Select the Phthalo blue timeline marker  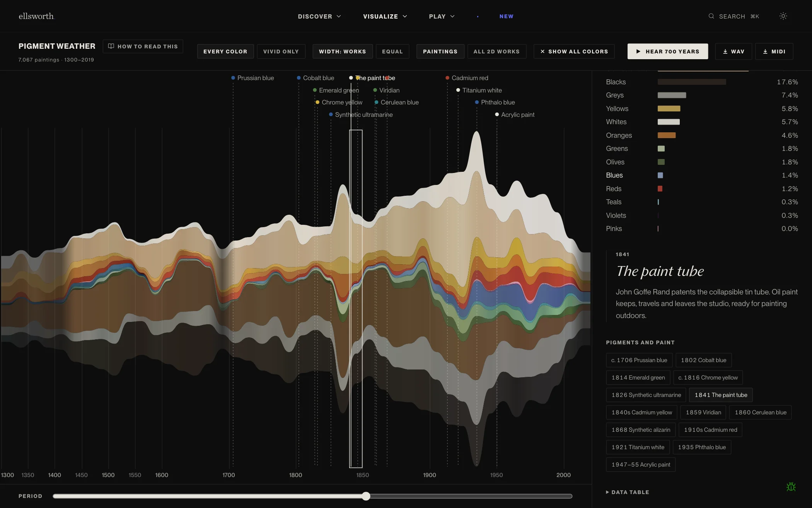click(495, 102)
